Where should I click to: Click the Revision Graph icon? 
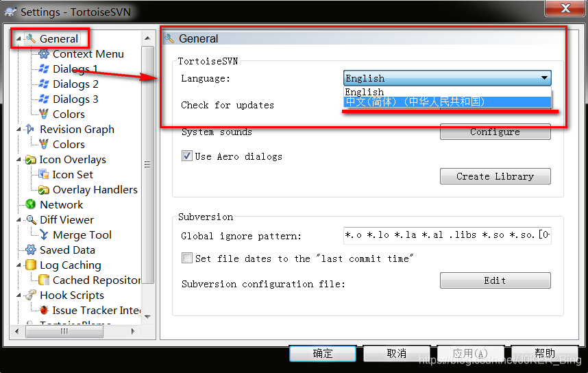pyautogui.click(x=31, y=129)
